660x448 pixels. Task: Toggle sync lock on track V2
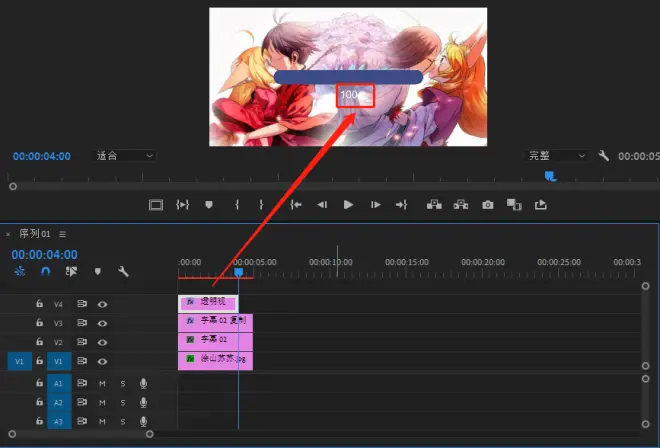coord(82,341)
